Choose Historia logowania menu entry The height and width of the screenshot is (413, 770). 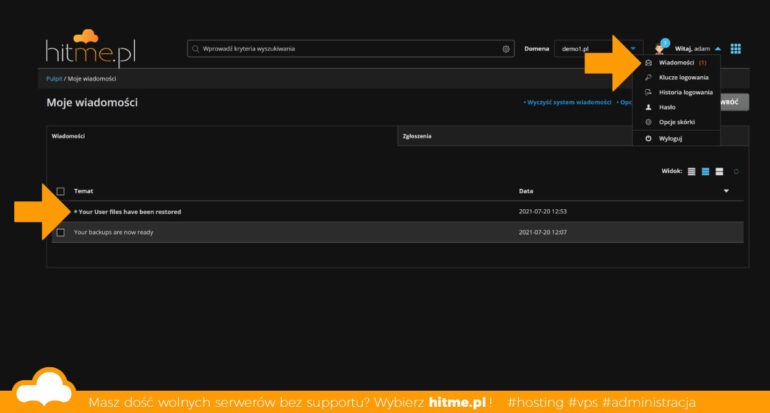(x=677, y=92)
